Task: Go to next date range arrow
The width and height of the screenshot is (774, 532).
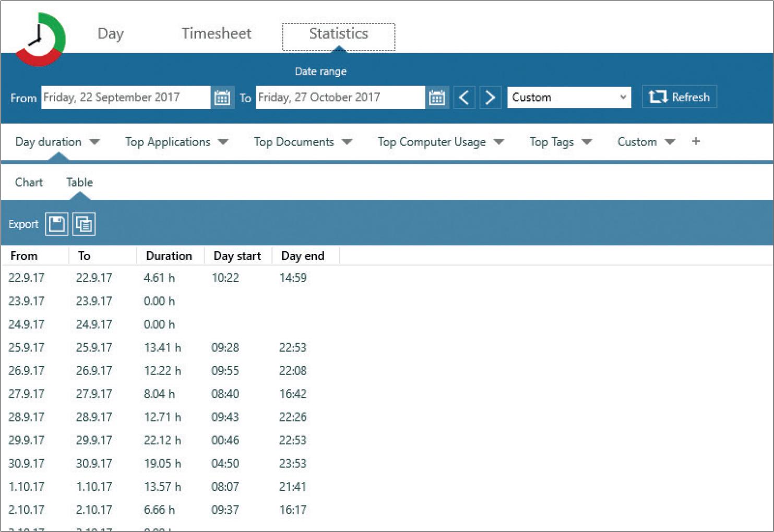Action: tap(490, 98)
